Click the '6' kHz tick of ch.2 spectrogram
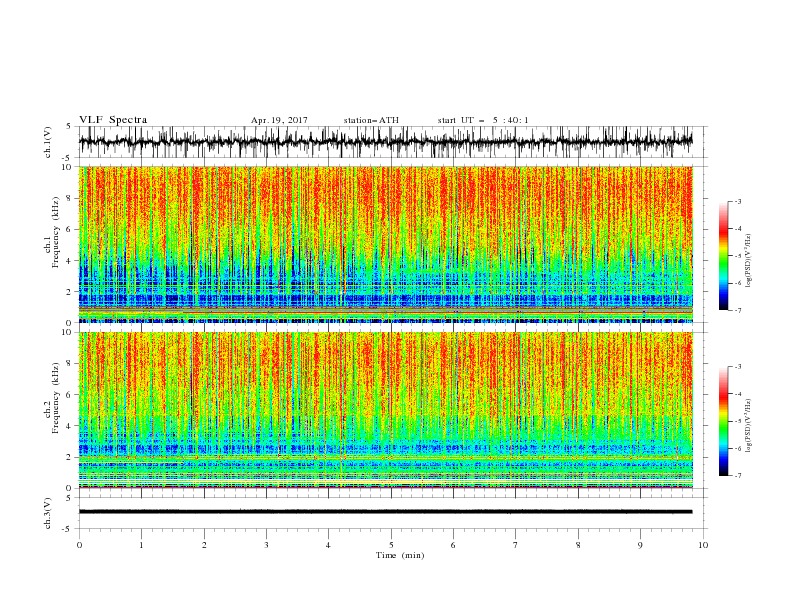Viewport: 792px width, 612px height. (x=70, y=395)
